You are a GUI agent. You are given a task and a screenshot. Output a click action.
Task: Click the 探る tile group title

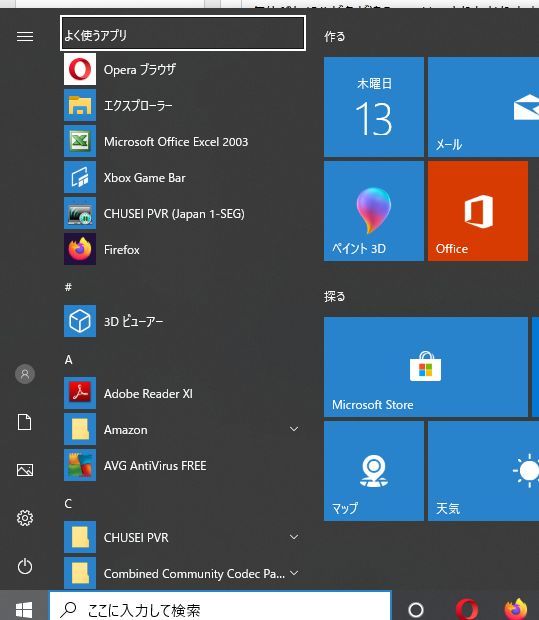pyautogui.click(x=335, y=296)
